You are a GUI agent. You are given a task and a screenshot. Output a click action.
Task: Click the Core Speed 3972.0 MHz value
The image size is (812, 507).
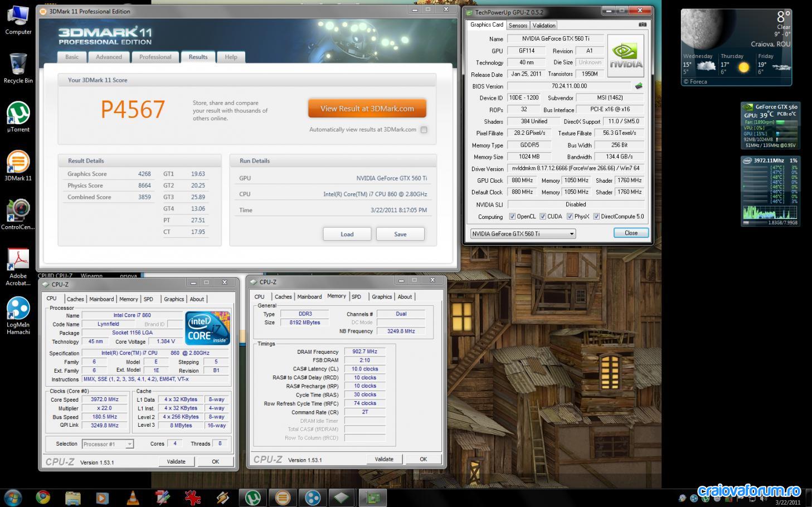105,399
